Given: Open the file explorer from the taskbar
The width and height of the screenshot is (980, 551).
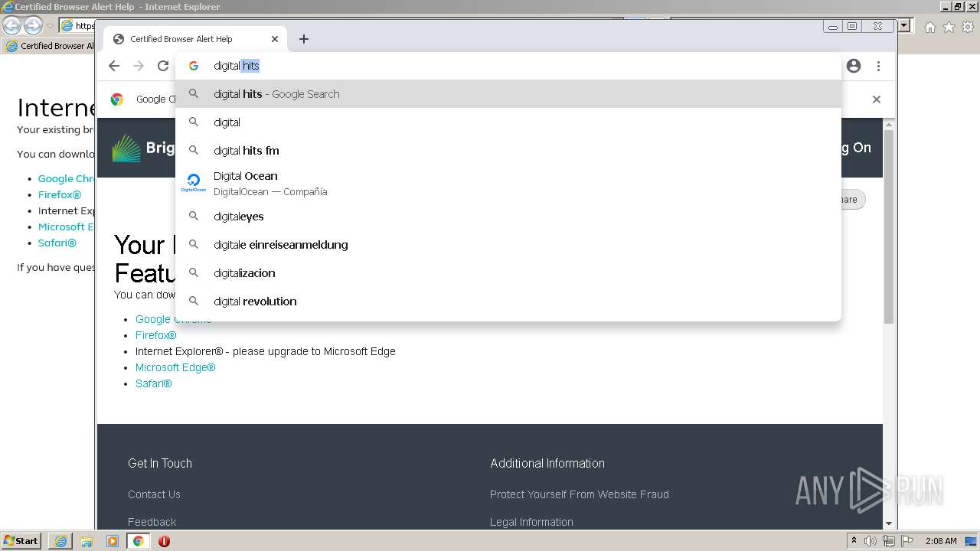Looking at the screenshot, I should coord(87,541).
